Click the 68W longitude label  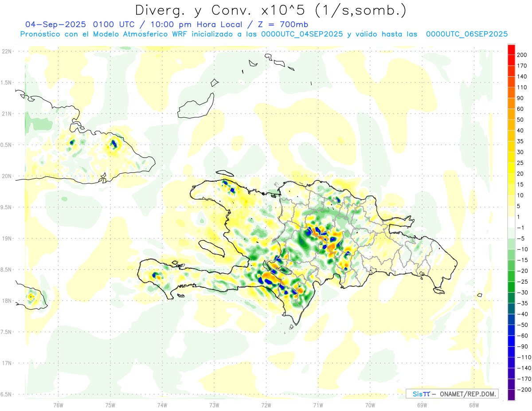coord(473,405)
